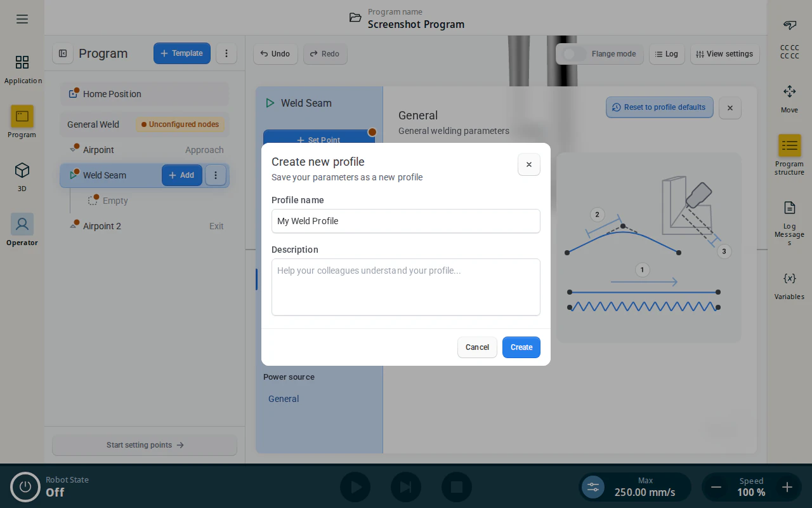The height and width of the screenshot is (508, 812).
Task: Reset to profile defaults
Action: 660,107
